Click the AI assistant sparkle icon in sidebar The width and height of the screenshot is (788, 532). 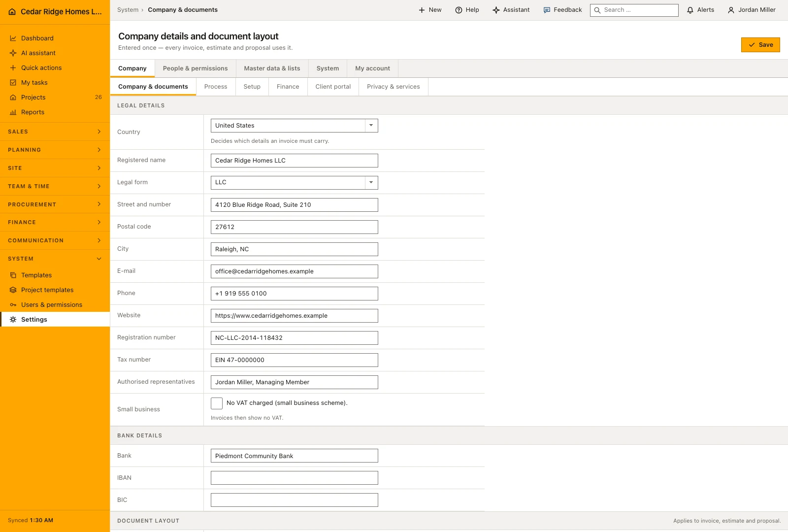click(x=13, y=53)
